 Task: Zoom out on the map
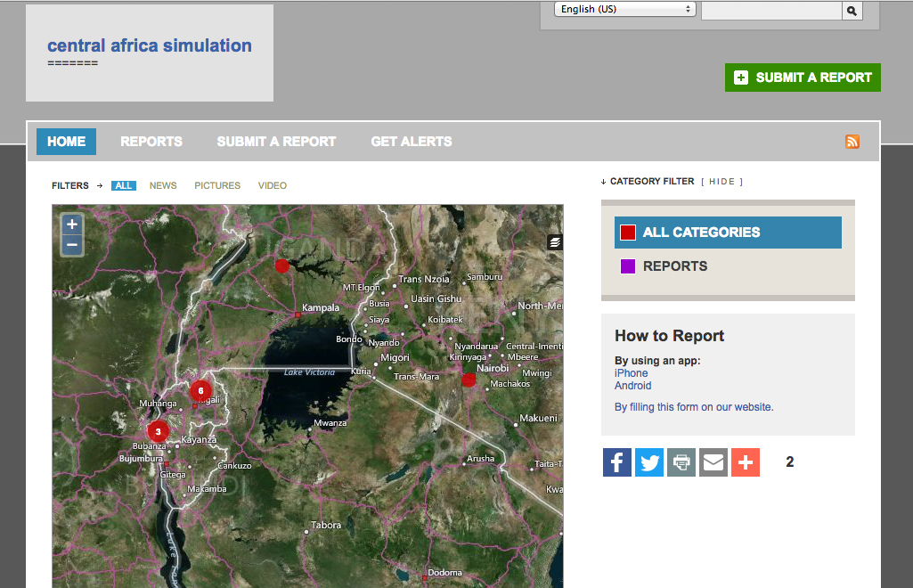[72, 245]
